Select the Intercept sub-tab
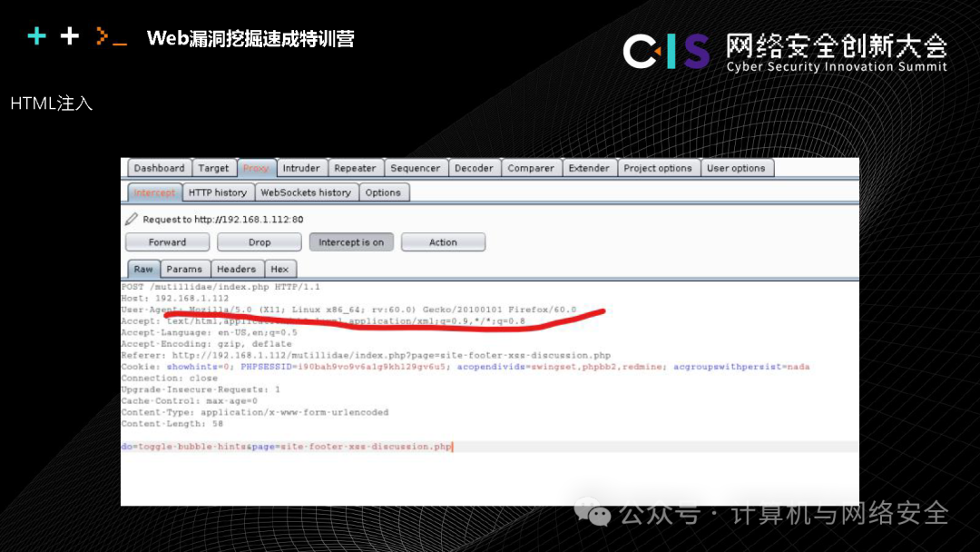The width and height of the screenshot is (980, 552). pyautogui.click(x=154, y=192)
